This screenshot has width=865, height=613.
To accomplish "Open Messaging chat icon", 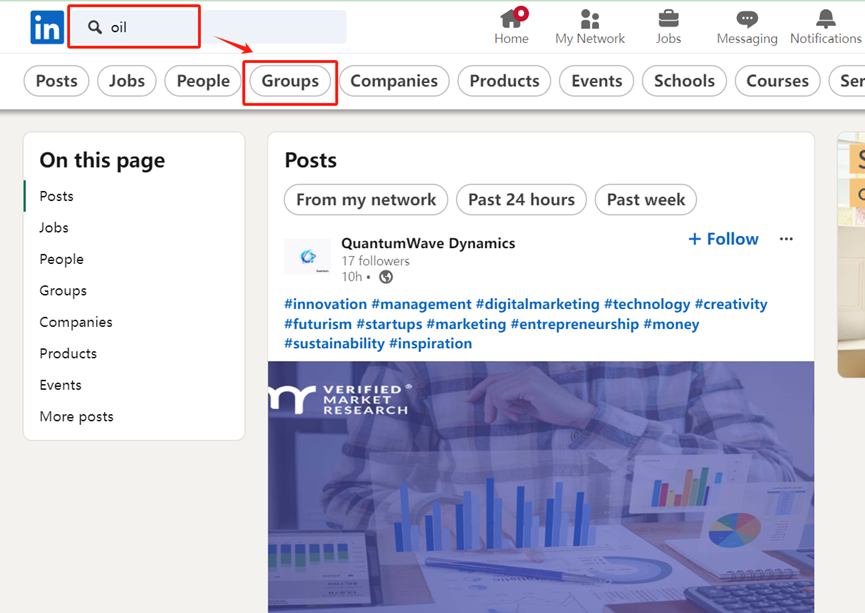I will (746, 19).
